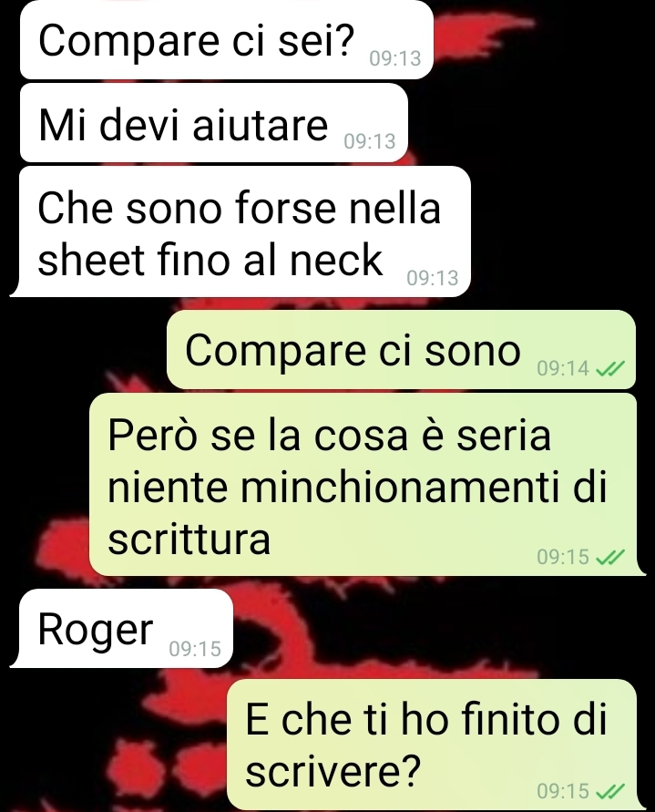This screenshot has width=655, height=812.
Task: Tap the 'Compare ci sei?' message bubble
Action: 226,40
